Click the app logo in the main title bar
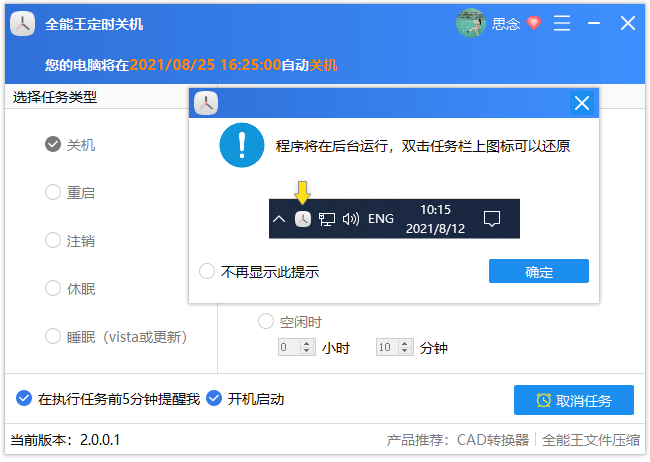 coord(22,24)
